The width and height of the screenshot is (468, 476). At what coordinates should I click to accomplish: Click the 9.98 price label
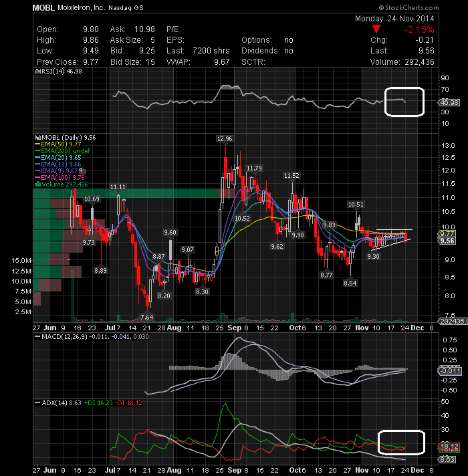coord(298,235)
